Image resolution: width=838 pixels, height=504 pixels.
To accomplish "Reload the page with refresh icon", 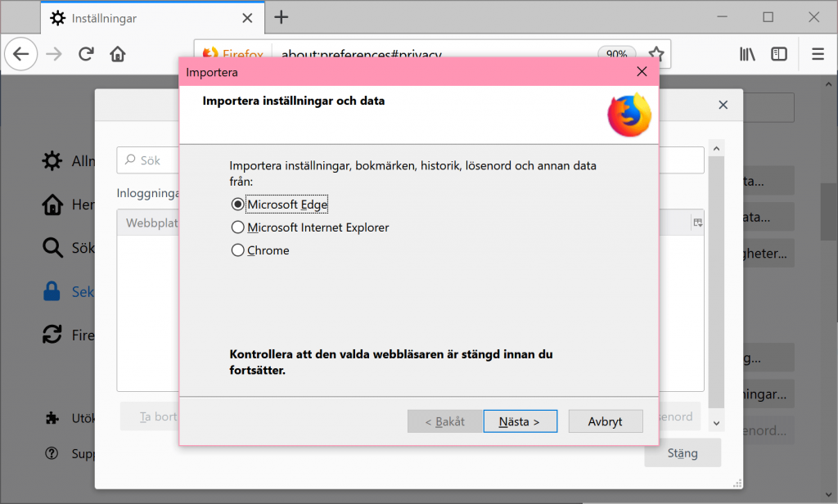I will [86, 54].
